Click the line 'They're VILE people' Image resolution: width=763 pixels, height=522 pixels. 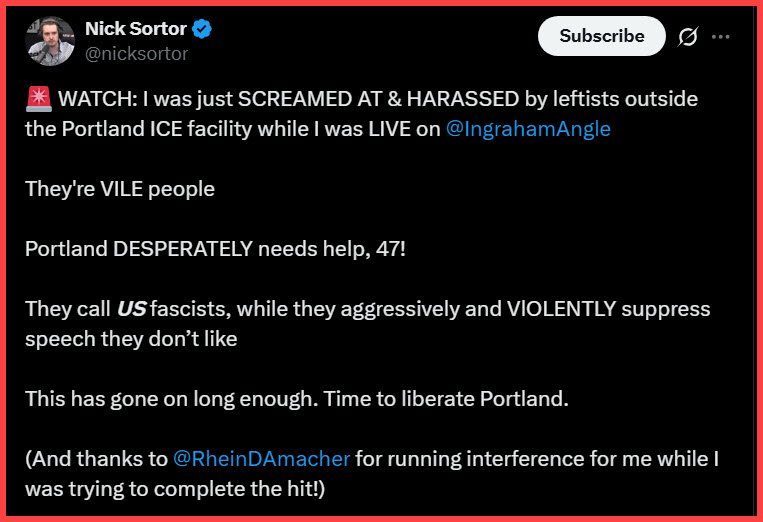pos(120,189)
